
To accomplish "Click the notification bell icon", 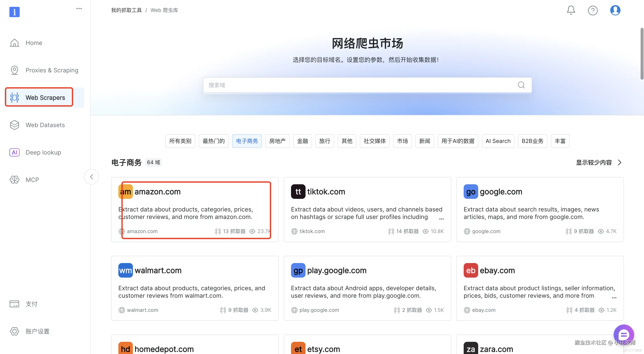I will click(x=571, y=10).
